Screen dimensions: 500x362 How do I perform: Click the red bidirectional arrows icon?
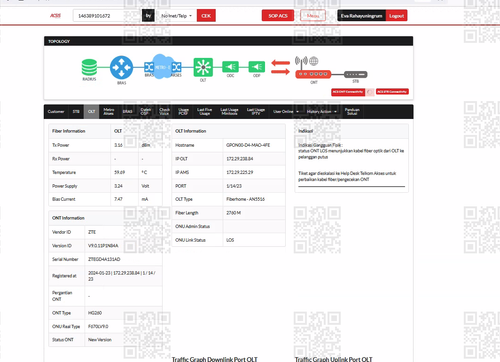pyautogui.click(x=280, y=67)
